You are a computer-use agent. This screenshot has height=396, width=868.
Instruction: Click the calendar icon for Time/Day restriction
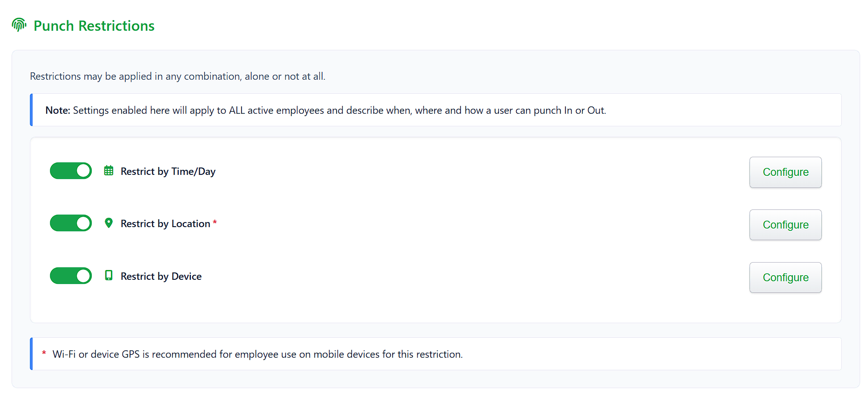[x=109, y=171]
